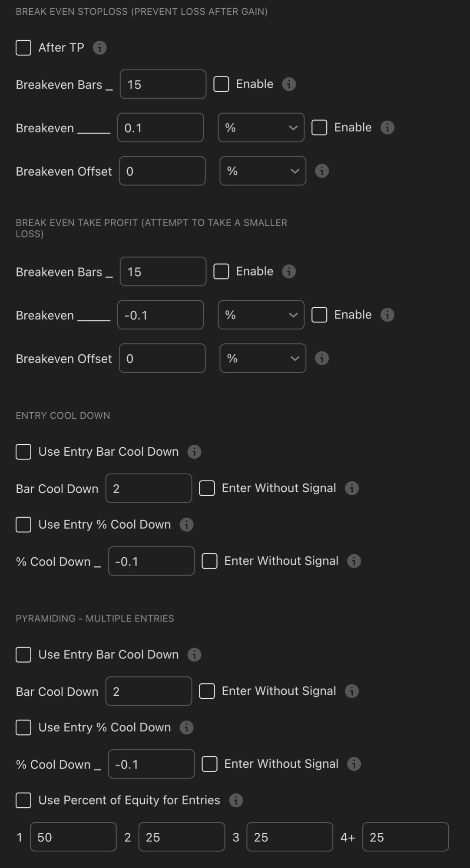
Task: Open info for Bar Cool Down Enter Without Signal
Action: coord(351,488)
